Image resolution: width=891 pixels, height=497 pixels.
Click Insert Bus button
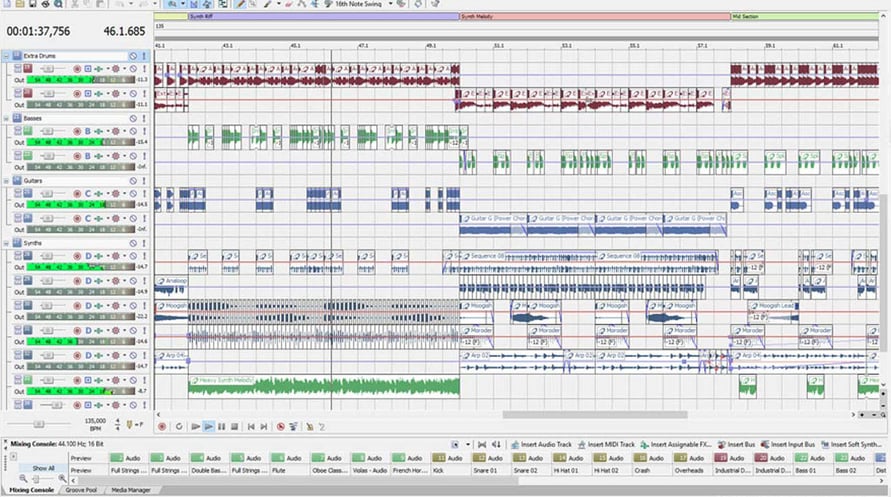736,444
